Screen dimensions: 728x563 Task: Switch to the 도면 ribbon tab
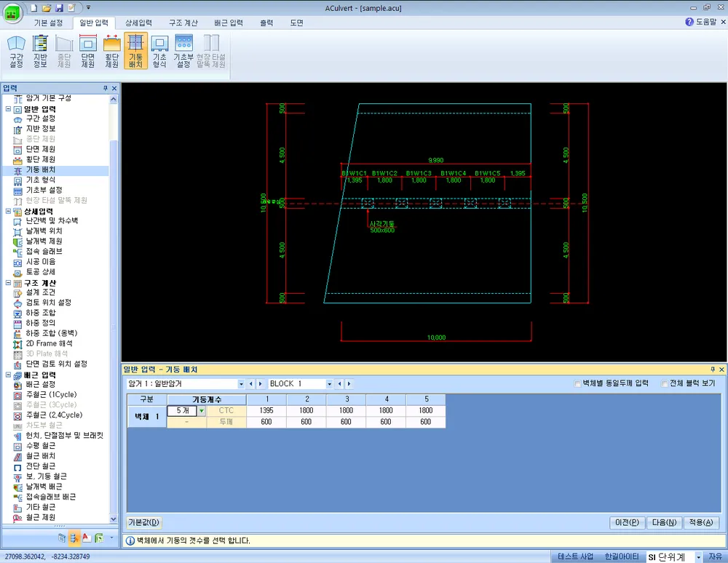pyautogui.click(x=297, y=23)
